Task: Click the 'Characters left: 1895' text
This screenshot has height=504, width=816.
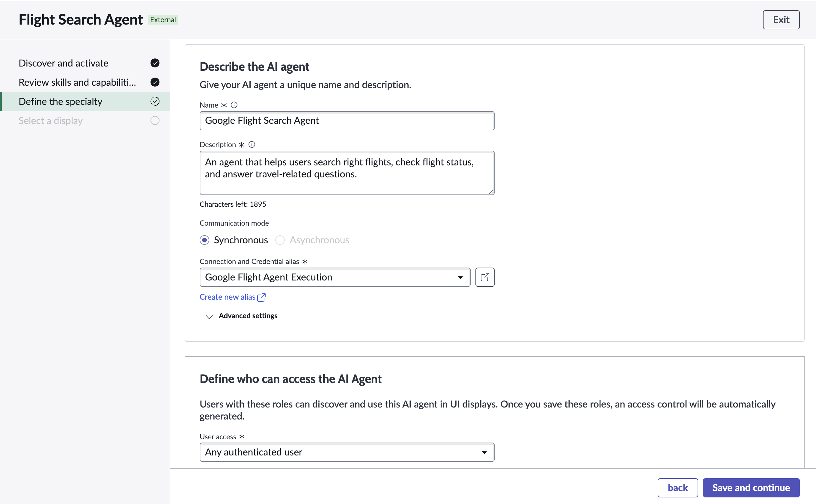Action: 233,204
